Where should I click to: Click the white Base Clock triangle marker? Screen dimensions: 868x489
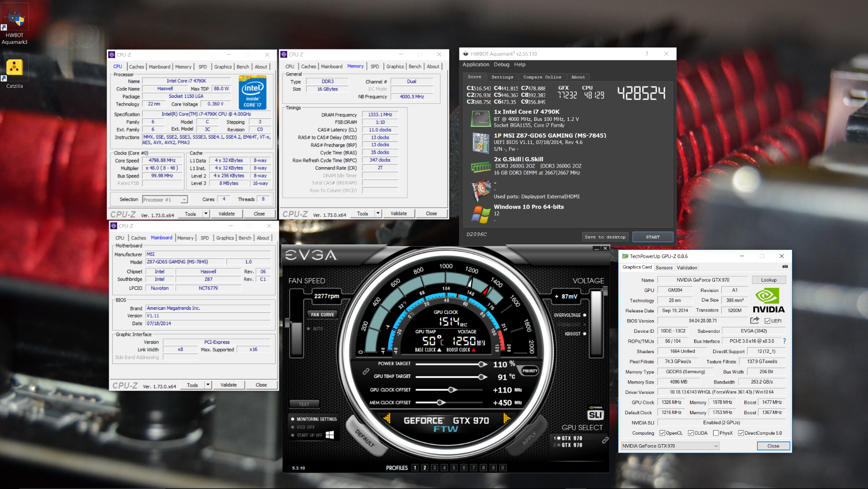pyautogui.click(x=439, y=350)
